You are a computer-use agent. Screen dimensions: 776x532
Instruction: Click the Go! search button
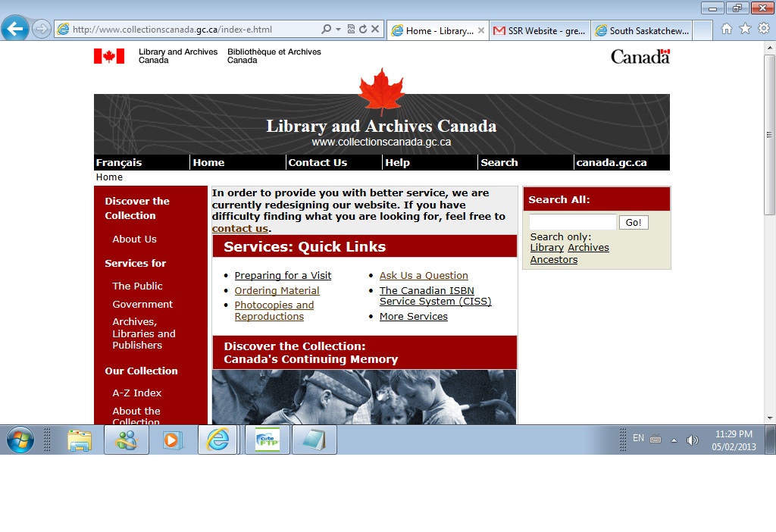[x=634, y=221]
